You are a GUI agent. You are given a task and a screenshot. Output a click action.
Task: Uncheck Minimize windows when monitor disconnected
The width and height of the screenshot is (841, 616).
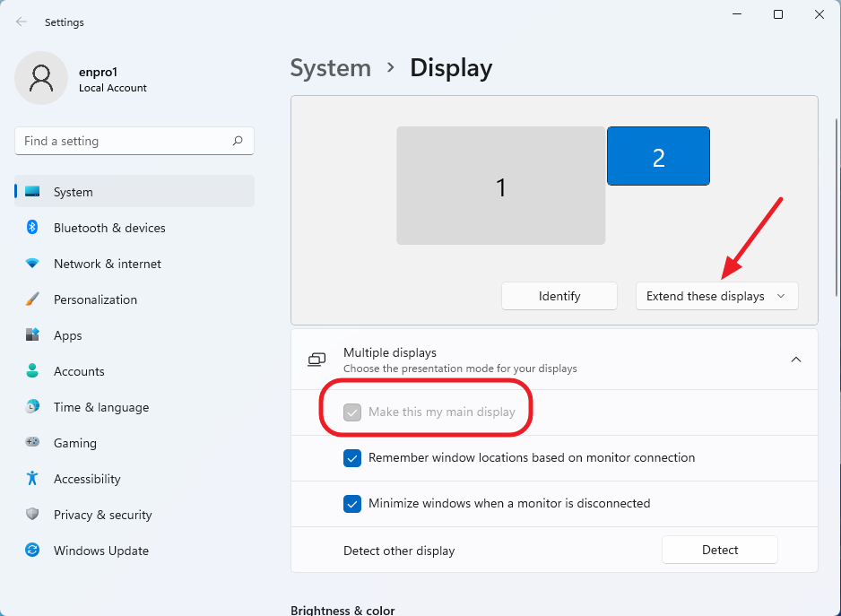[x=352, y=503]
